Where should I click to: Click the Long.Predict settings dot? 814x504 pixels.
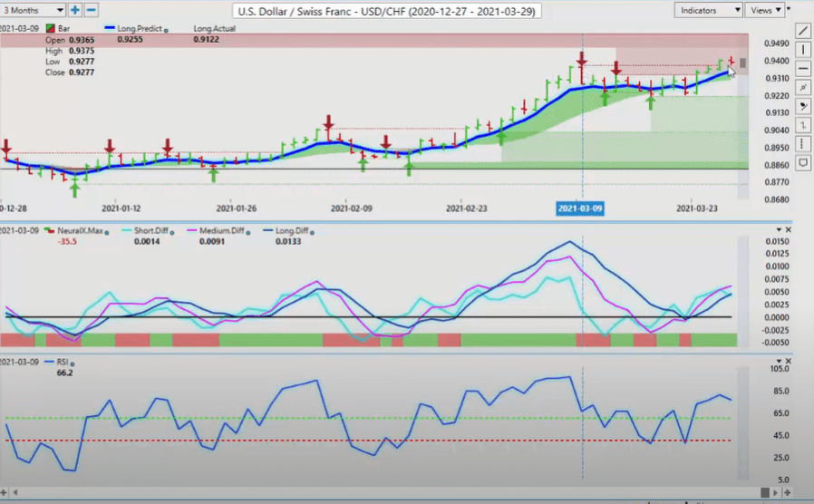[x=166, y=31]
